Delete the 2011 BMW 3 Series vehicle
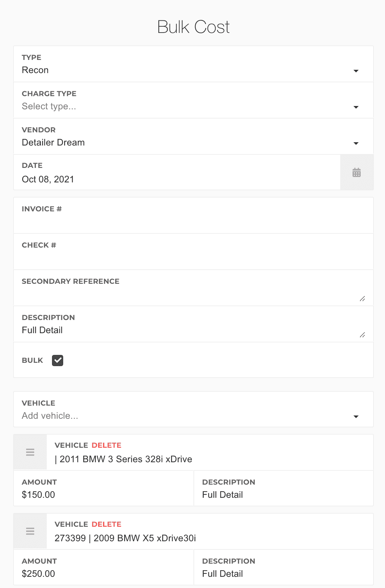Image resolution: width=385 pixels, height=588 pixels. click(x=106, y=445)
